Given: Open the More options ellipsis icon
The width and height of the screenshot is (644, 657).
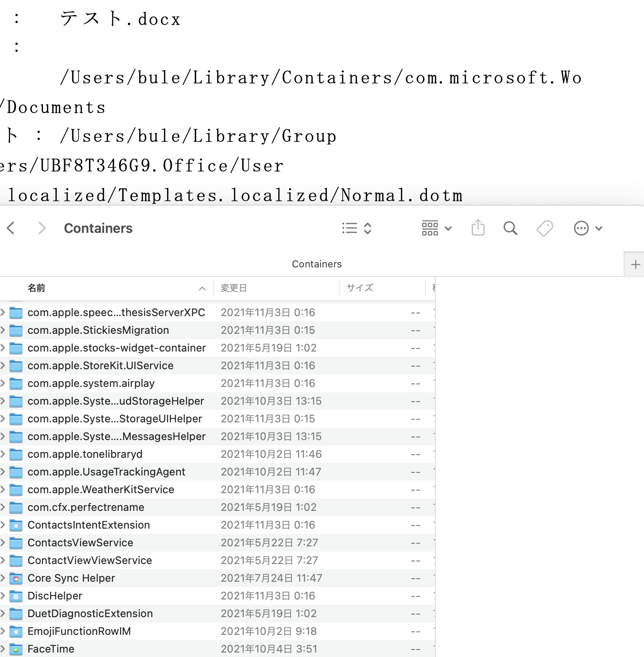Looking at the screenshot, I should click(x=582, y=228).
